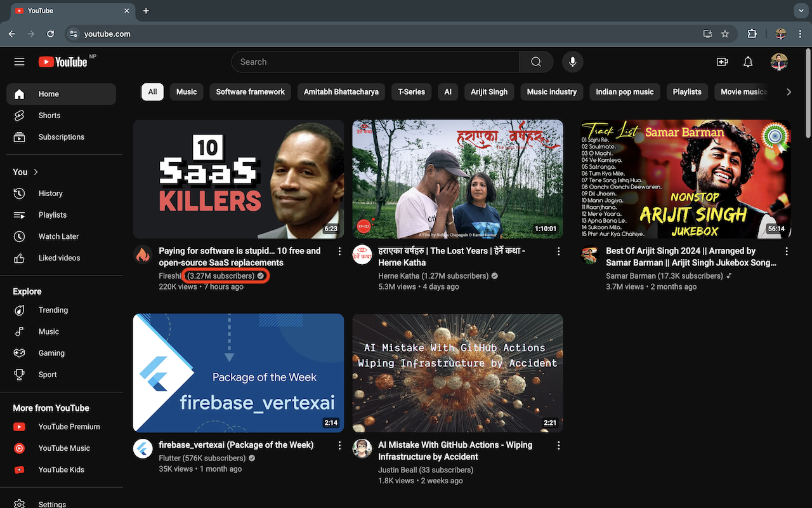This screenshot has height=508, width=812.
Task: Open the Create video icon in the top bar
Action: (722, 62)
